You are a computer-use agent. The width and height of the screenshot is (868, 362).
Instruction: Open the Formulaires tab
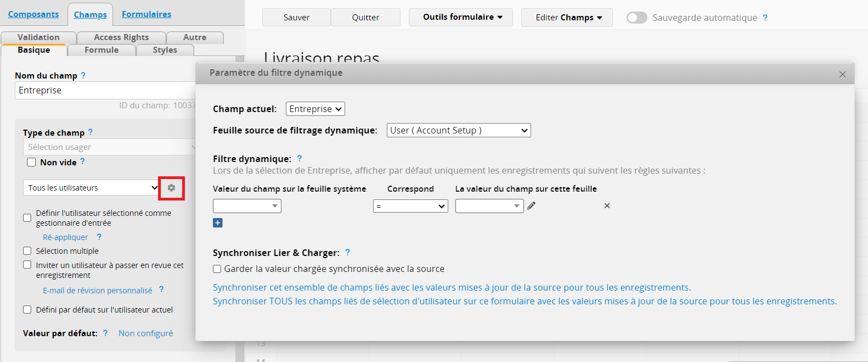tap(146, 14)
